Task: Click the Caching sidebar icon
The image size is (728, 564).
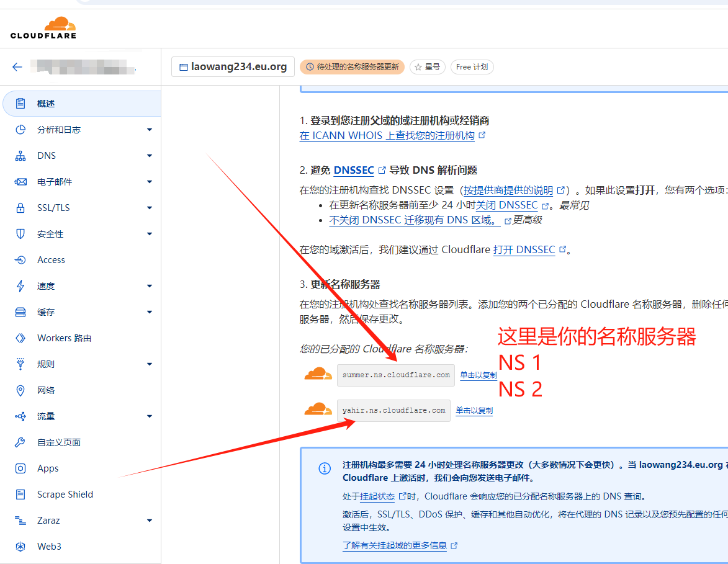Action: [x=20, y=312]
